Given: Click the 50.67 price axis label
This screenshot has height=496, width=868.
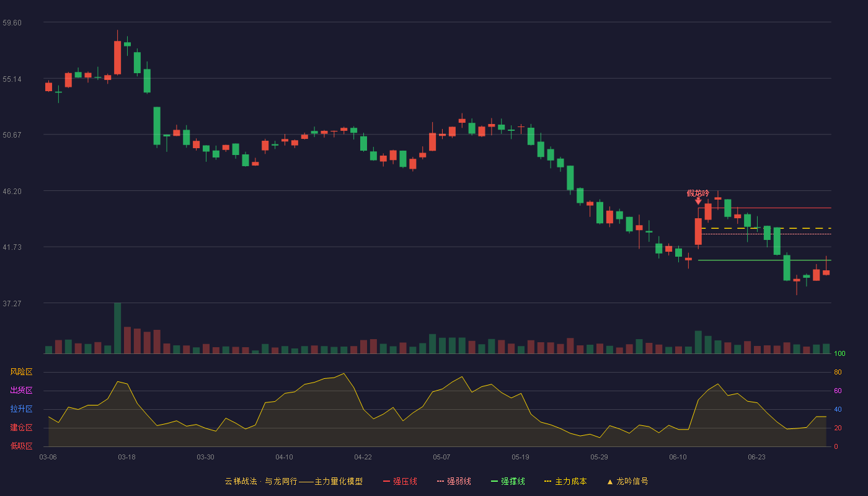Looking at the screenshot, I should point(12,135).
